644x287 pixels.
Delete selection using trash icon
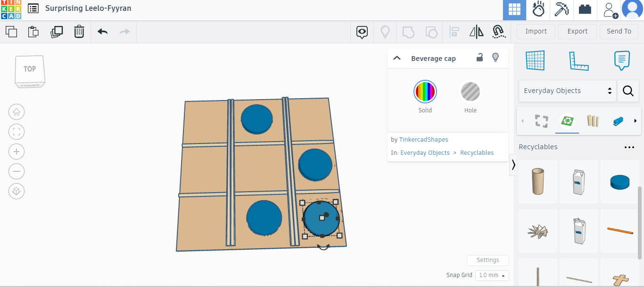coord(79,32)
